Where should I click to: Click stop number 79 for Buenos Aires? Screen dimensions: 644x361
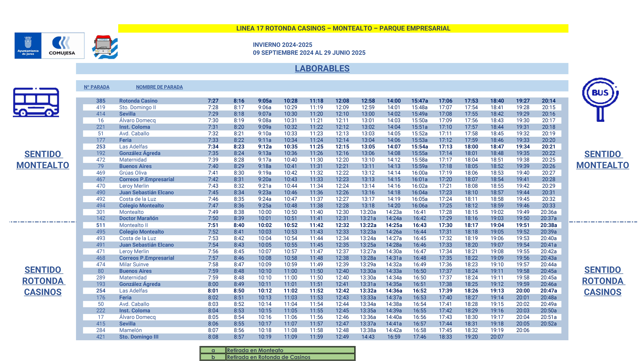tap(101, 166)
